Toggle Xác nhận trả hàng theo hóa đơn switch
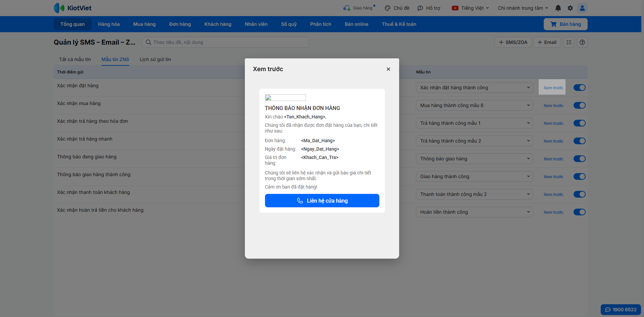The width and height of the screenshot is (644, 317). [580, 123]
